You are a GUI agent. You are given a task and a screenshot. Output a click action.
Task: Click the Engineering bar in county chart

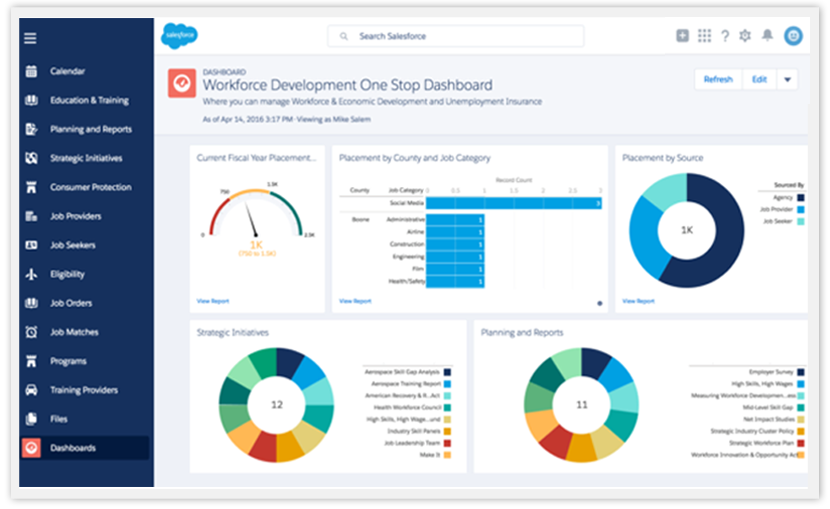[455, 257]
